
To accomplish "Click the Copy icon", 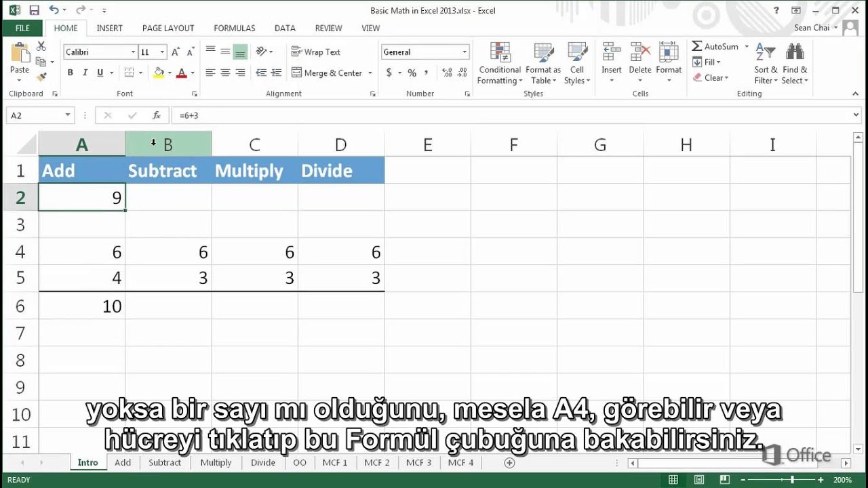I will click(41, 62).
